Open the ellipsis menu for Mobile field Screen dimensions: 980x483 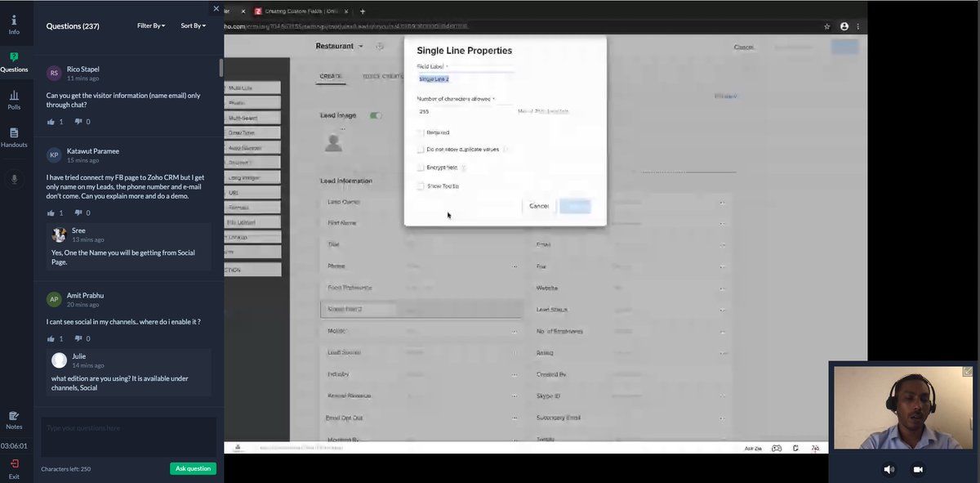point(514,332)
